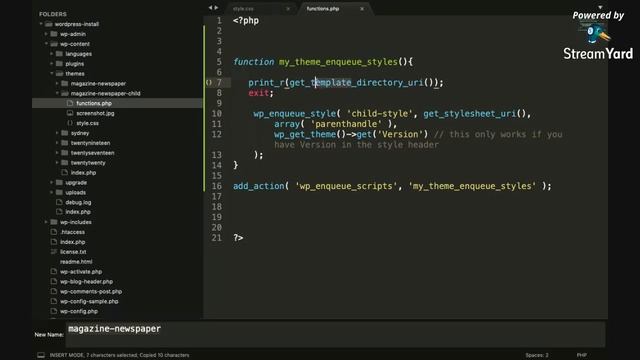Click the twentynineteen folder icon
Screen dimensions: 640x360
coord(64,143)
